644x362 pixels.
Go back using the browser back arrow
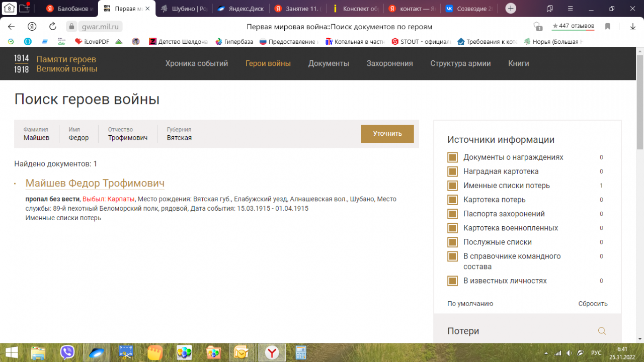(11, 27)
